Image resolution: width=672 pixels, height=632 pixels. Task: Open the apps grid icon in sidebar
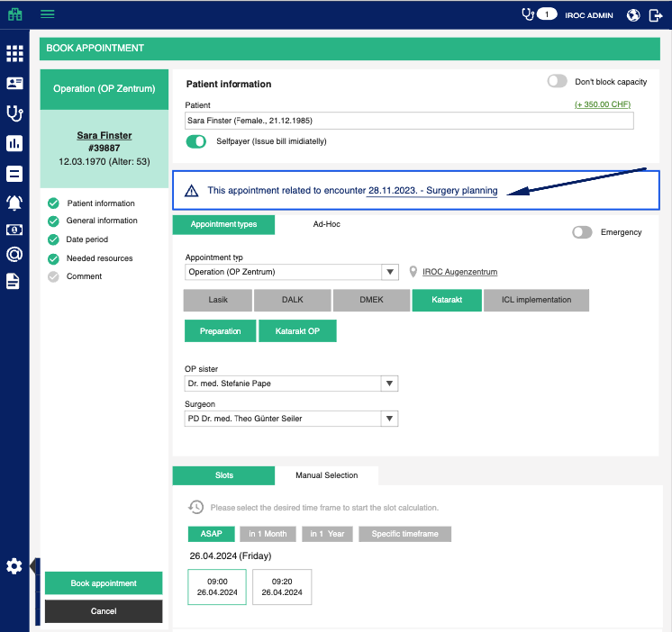(x=14, y=53)
